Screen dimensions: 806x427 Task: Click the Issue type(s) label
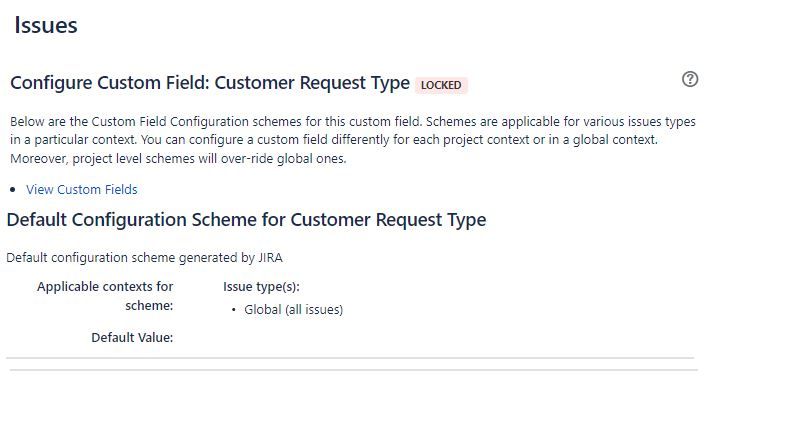[261, 287]
